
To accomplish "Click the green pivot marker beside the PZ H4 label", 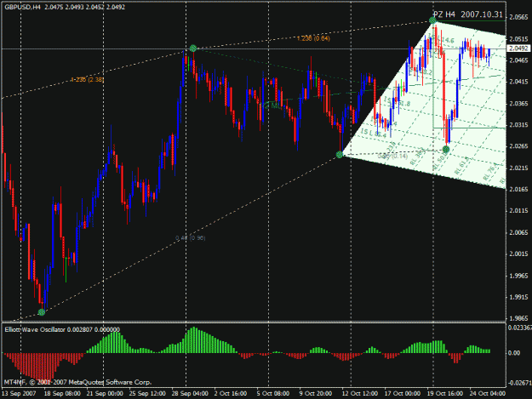I will [432, 20].
